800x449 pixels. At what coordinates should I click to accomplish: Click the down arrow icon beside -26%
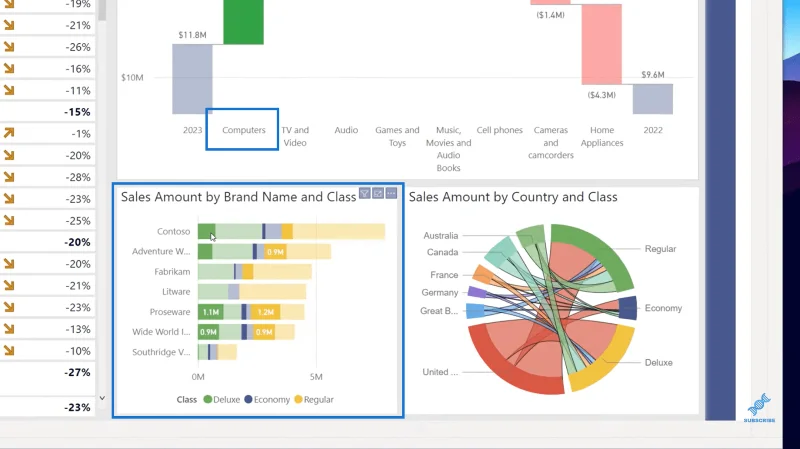[9, 47]
